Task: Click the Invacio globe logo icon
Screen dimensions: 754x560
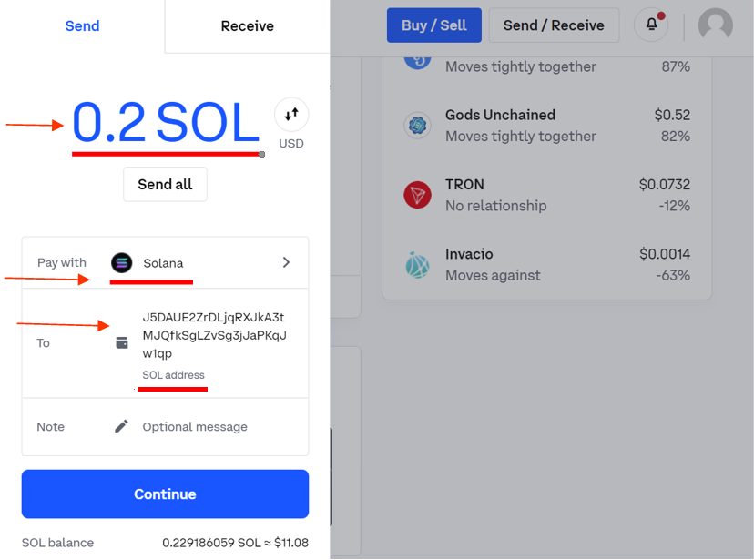Action: pyautogui.click(x=417, y=264)
